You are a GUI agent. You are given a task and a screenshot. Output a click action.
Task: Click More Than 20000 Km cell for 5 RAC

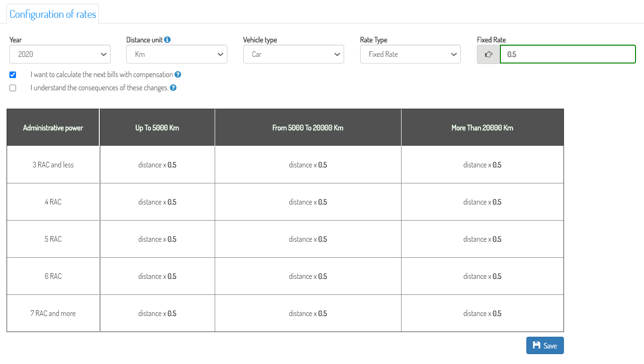483,239
